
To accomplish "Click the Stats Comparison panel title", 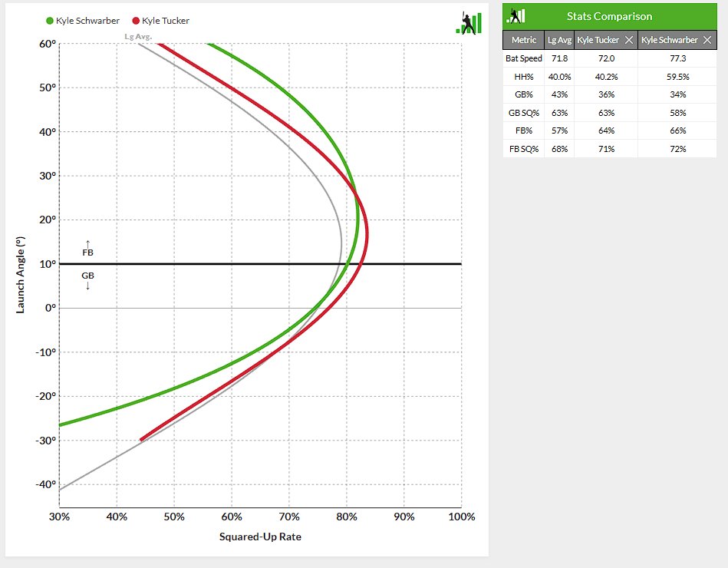I will coord(609,16).
